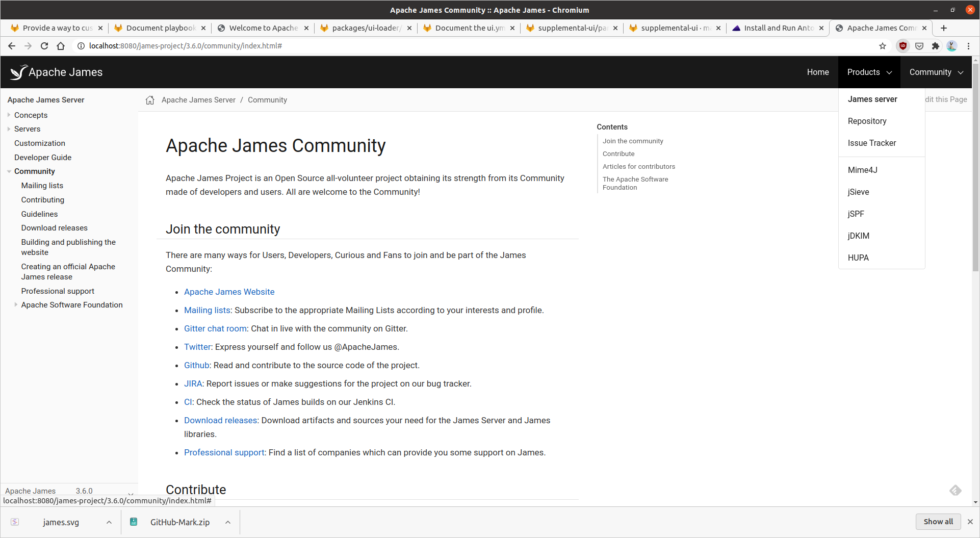Click the browser back arrow

12,46
